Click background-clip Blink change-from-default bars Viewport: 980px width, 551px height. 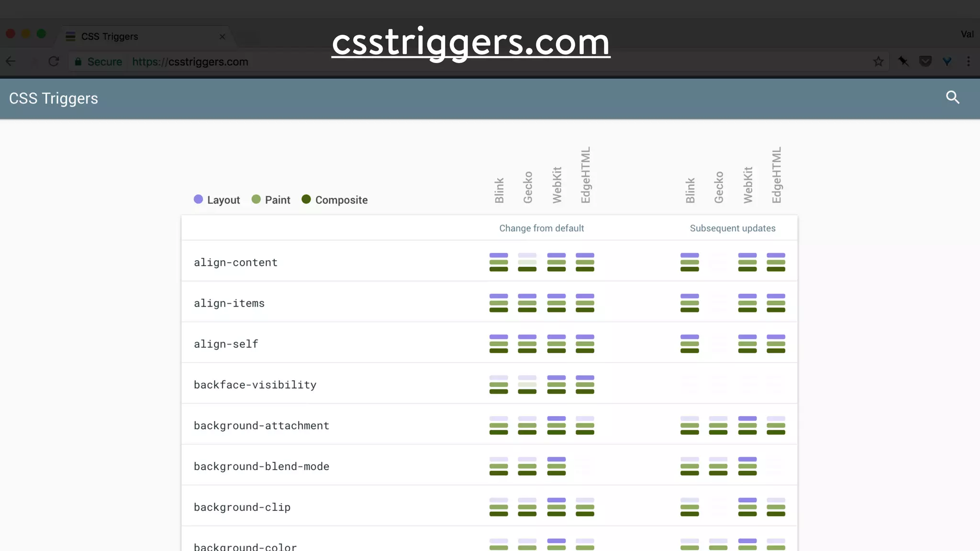click(499, 507)
